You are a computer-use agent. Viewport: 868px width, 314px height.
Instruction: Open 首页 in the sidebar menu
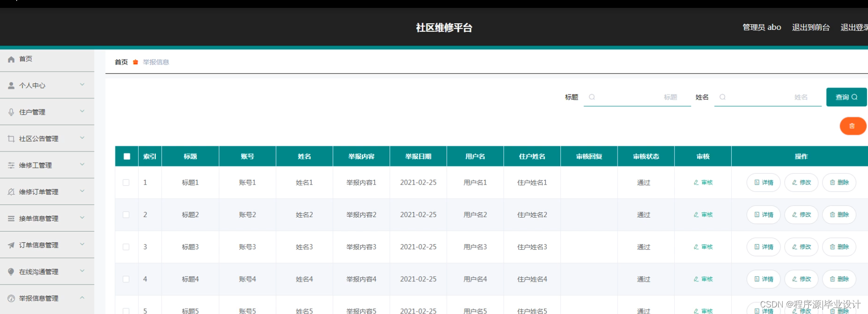(47, 59)
